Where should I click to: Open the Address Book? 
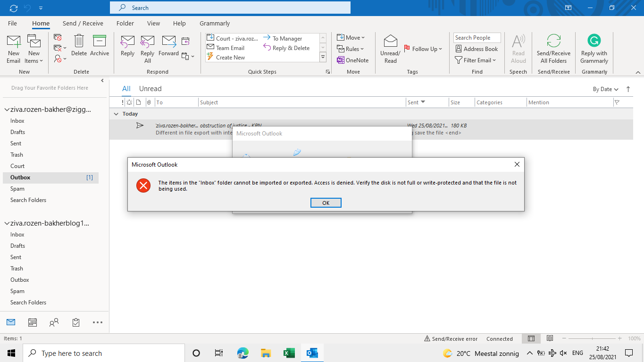click(477, 49)
